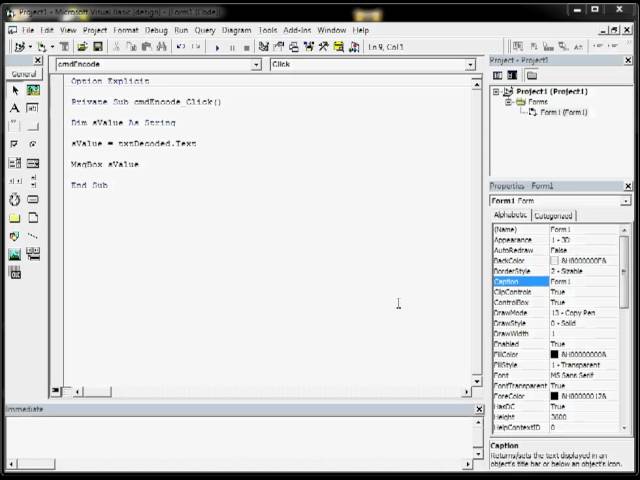Start the program with the Run arrow
The width and height of the screenshot is (640, 480).
[x=217, y=48]
